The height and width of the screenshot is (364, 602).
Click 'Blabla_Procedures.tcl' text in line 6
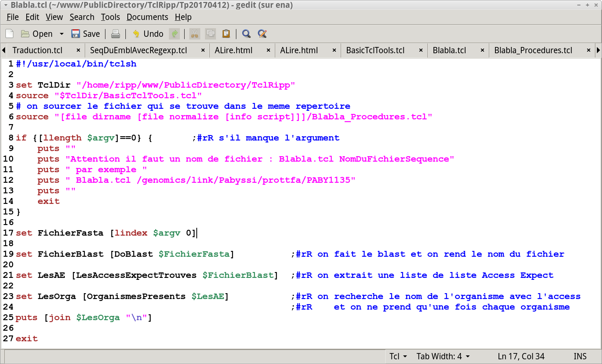pos(369,117)
